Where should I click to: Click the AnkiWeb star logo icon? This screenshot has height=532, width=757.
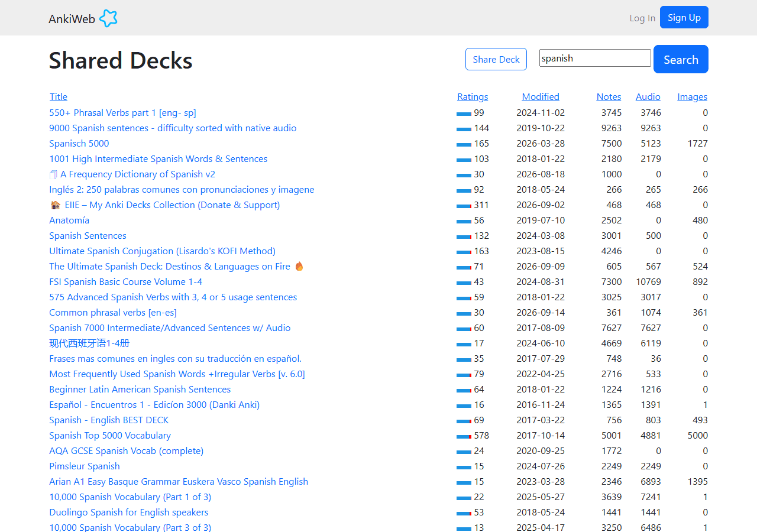[x=108, y=18]
